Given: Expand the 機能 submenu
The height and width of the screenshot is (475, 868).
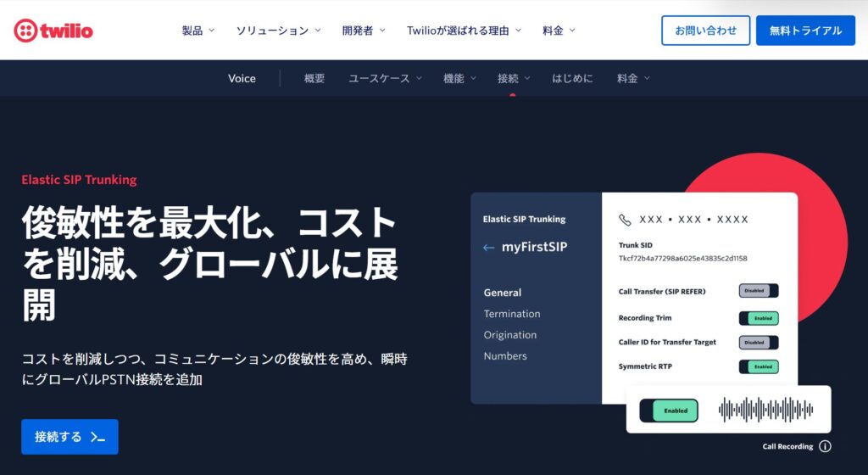Looking at the screenshot, I should click(x=459, y=79).
